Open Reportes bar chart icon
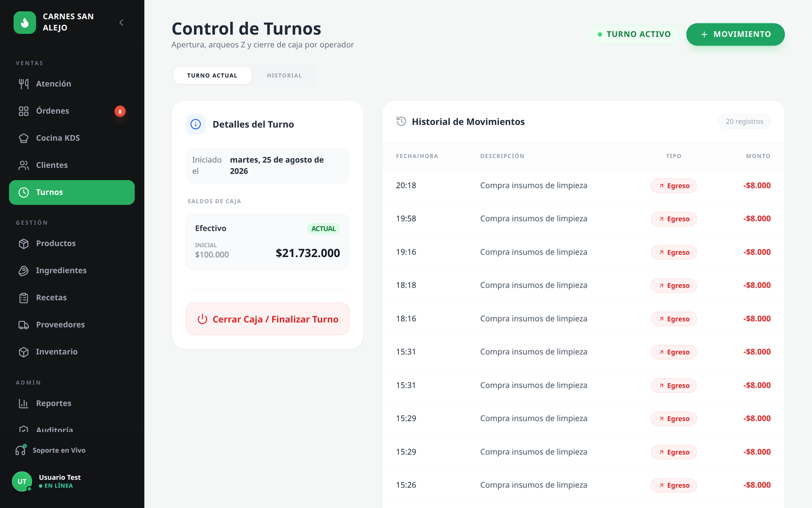This screenshot has width=812, height=508. pyautogui.click(x=23, y=403)
